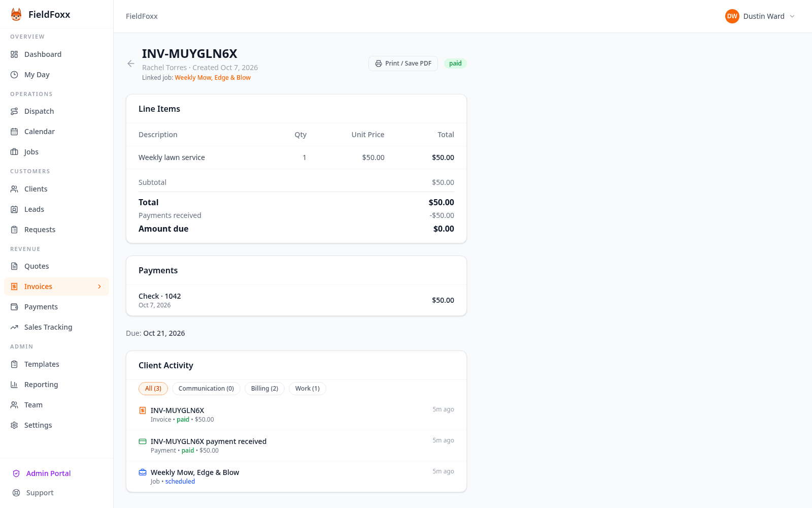Open Weekly Mow, Edge & Blow scheduled job entry
This screenshot has width=812, height=508.
[296, 477]
